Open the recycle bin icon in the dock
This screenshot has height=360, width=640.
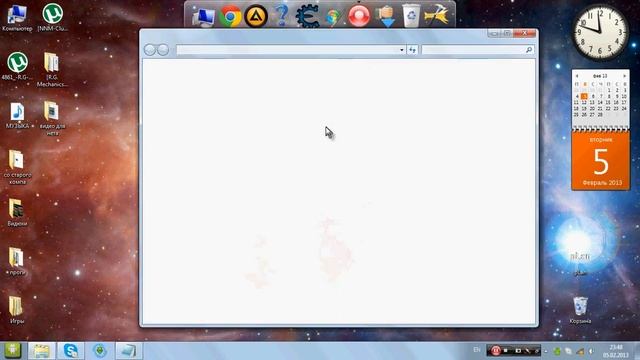pyautogui.click(x=411, y=16)
